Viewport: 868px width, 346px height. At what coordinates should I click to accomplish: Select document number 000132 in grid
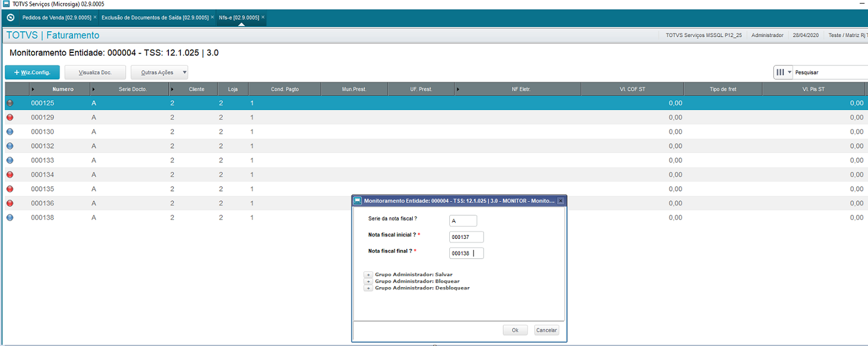point(42,146)
